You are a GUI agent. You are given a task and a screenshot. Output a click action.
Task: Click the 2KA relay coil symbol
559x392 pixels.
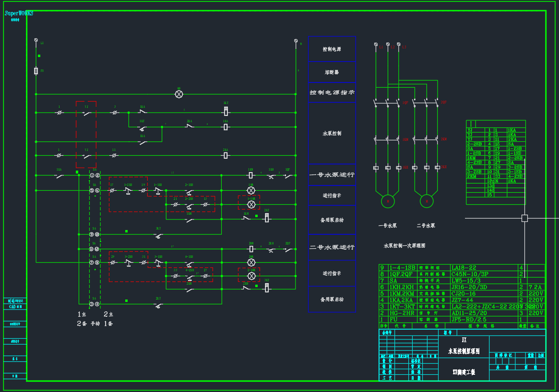[x=226, y=155]
